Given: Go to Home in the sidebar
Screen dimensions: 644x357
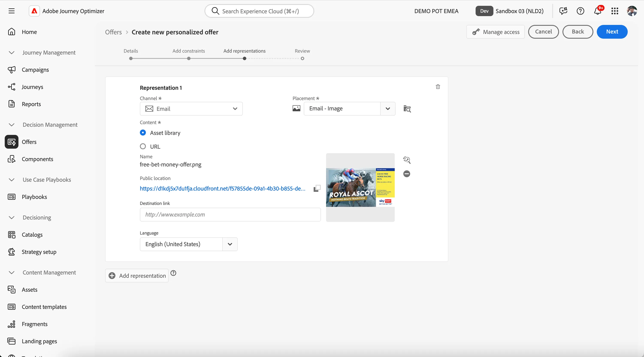Looking at the screenshot, I should coord(30,32).
